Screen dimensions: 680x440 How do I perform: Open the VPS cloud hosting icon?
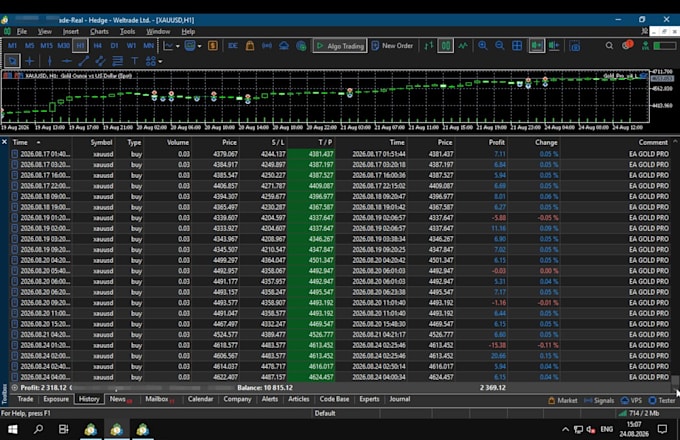(x=284, y=46)
